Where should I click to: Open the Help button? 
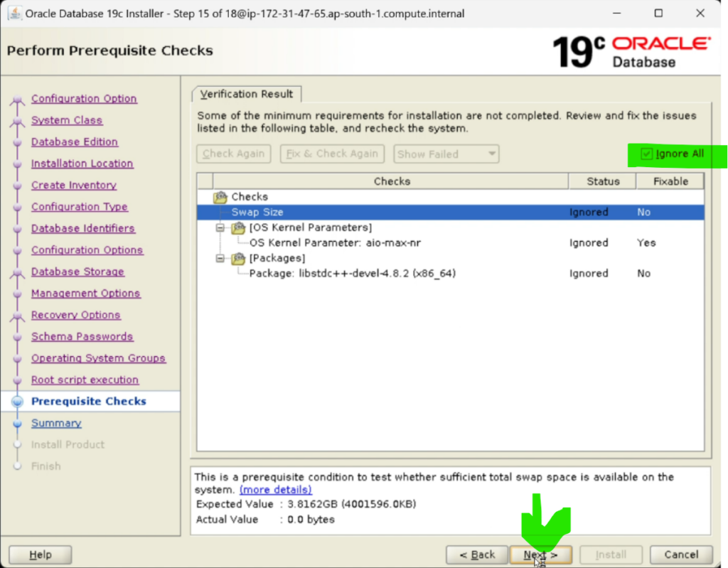tap(41, 554)
